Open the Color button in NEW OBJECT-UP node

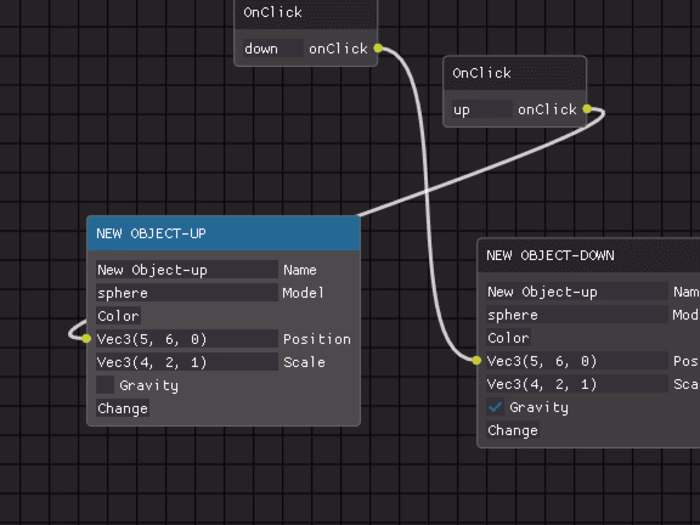tap(118, 316)
